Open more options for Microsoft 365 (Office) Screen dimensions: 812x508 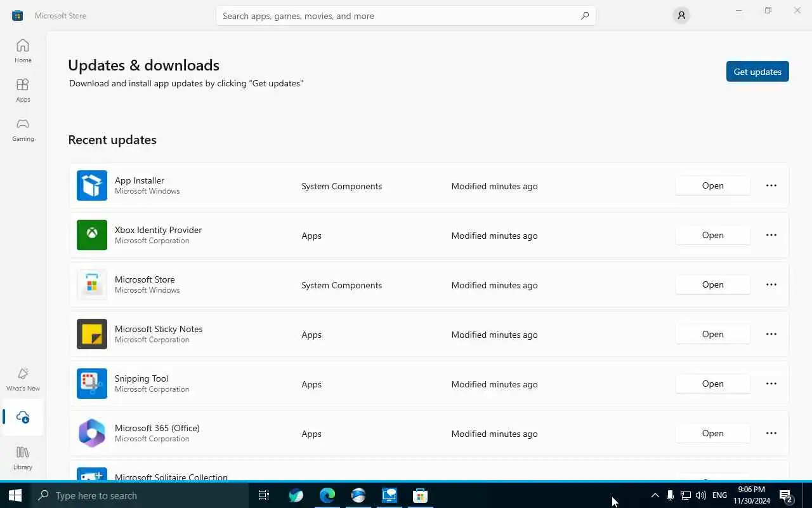(771, 433)
